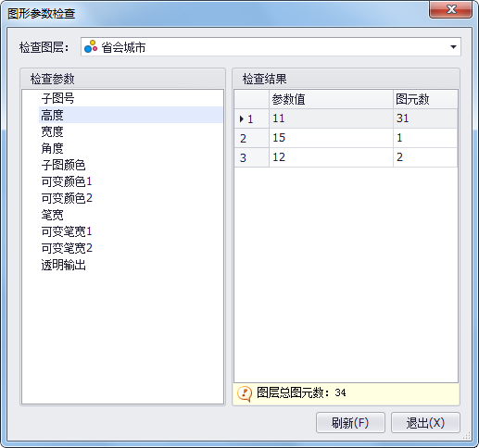This screenshot has width=479, height=448.
Task: Select the 透明输出 parameter
Action: tap(63, 265)
